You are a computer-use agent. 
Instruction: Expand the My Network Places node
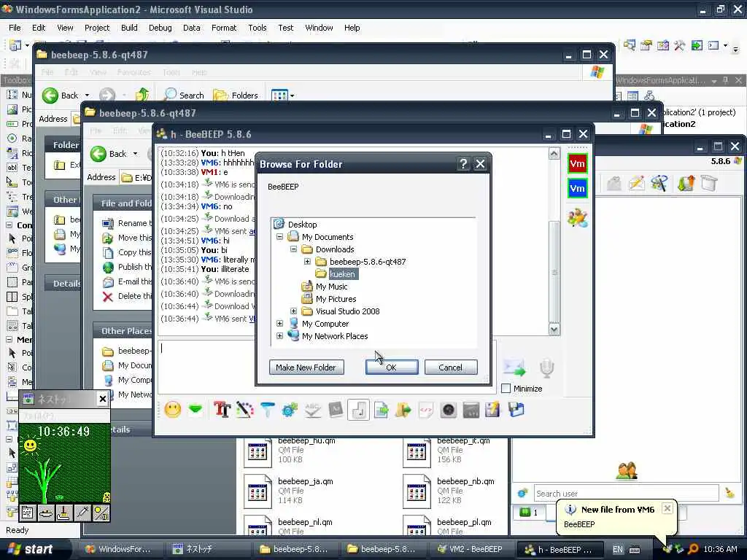click(x=279, y=335)
